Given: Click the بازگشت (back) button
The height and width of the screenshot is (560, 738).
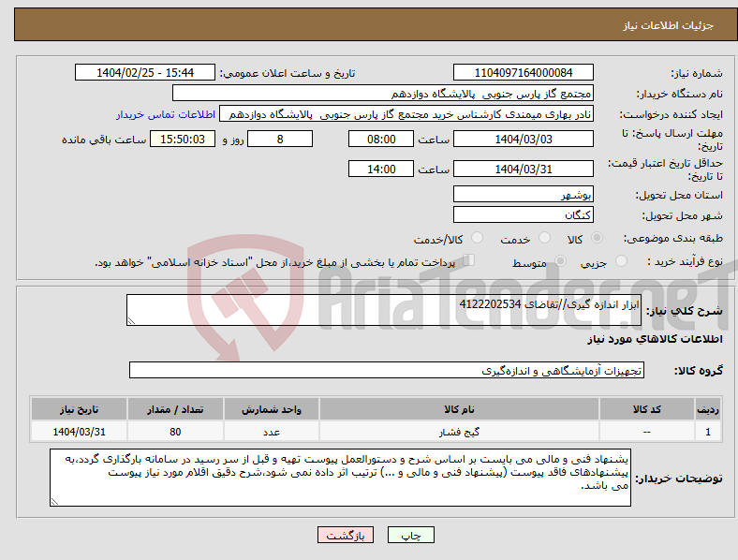Looking at the screenshot, I should click(x=346, y=535).
